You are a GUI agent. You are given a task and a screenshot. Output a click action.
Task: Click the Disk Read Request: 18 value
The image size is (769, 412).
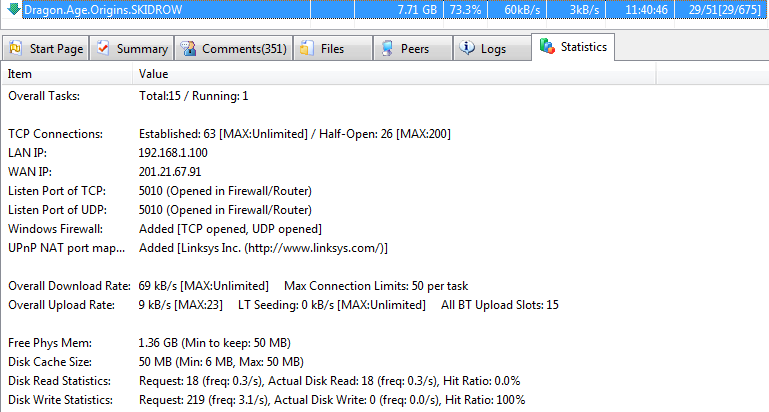pos(169,381)
